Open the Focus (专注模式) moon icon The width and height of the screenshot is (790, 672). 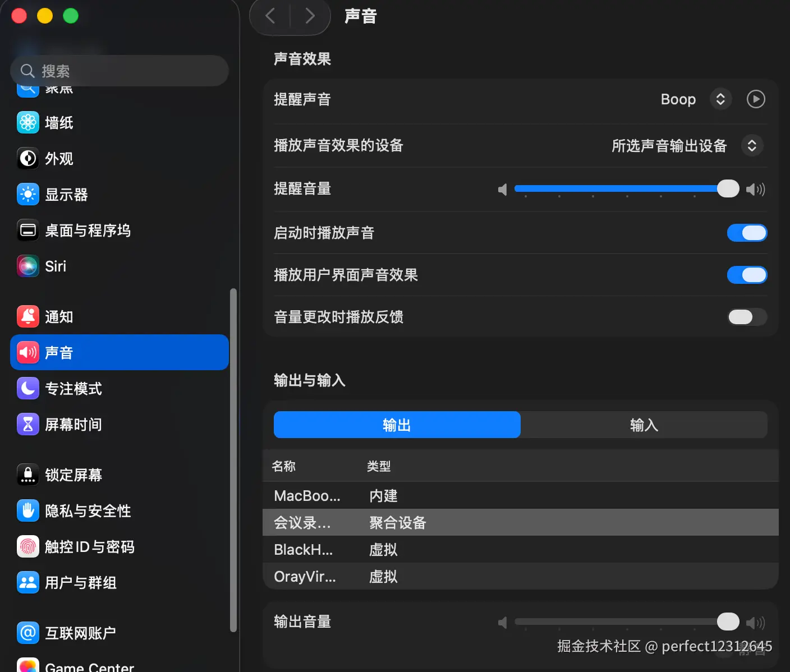pos(28,388)
